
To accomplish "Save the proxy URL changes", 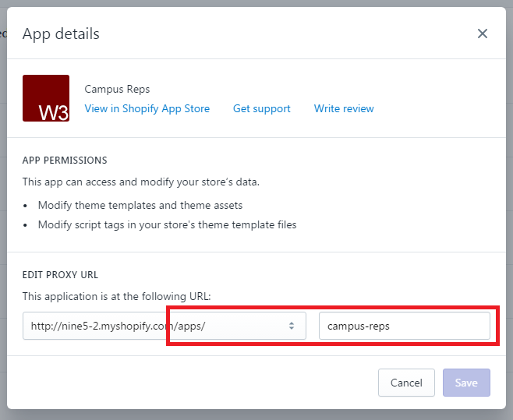I will pos(466,383).
